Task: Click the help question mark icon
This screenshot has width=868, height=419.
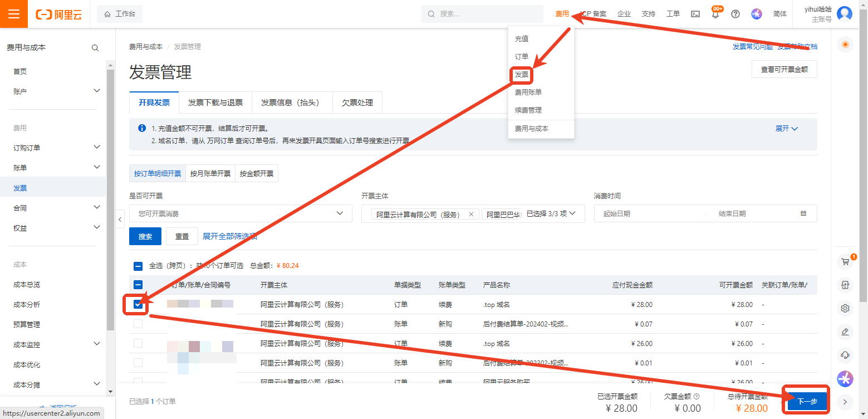Action: (x=735, y=14)
